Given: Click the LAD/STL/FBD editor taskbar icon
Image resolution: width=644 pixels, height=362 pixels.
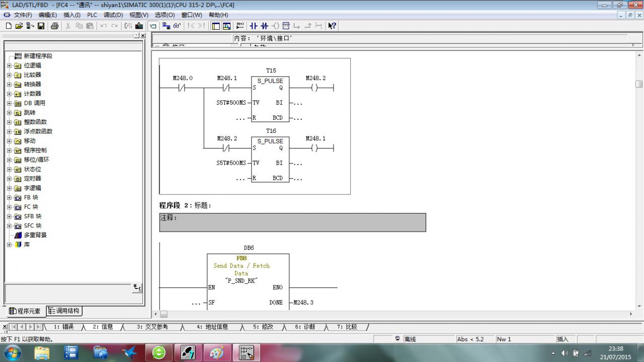Looking at the screenshot, I should click(x=246, y=352).
